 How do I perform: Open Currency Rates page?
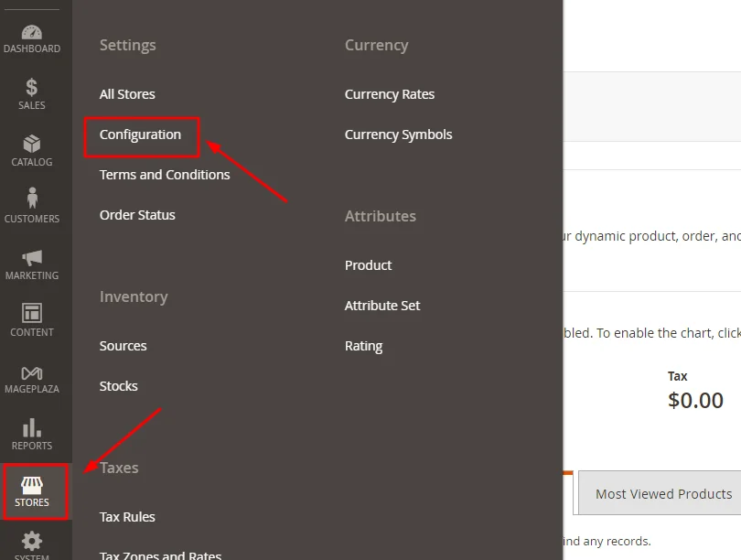(390, 94)
